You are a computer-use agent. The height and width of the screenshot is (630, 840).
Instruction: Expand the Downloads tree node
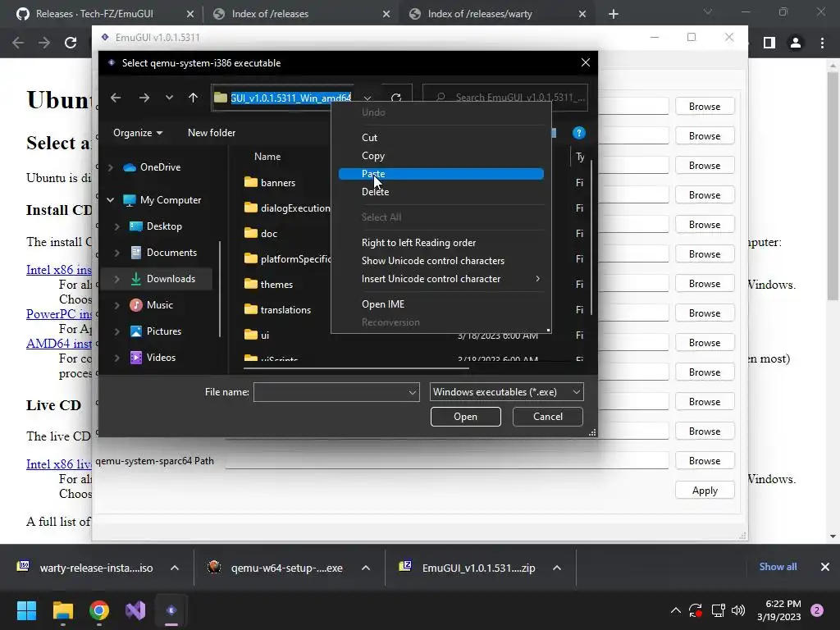(x=116, y=279)
